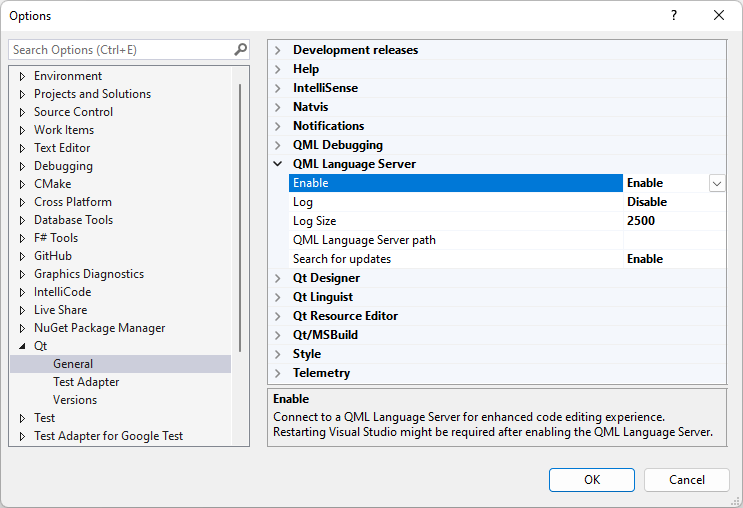This screenshot has height=508, width=743.
Task: Click the Log Size value 2500
Action: click(641, 221)
